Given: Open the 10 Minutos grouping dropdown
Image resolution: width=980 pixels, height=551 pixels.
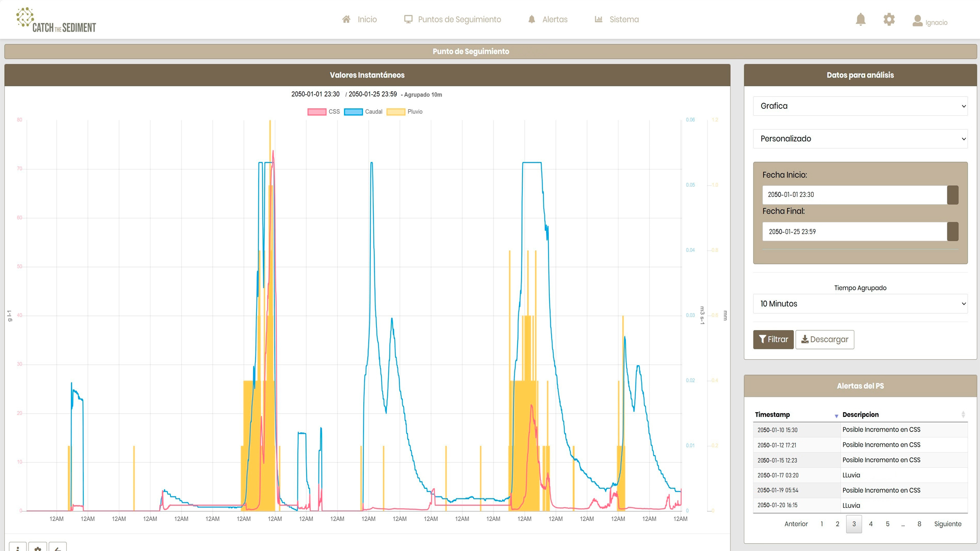Looking at the screenshot, I should tap(860, 304).
